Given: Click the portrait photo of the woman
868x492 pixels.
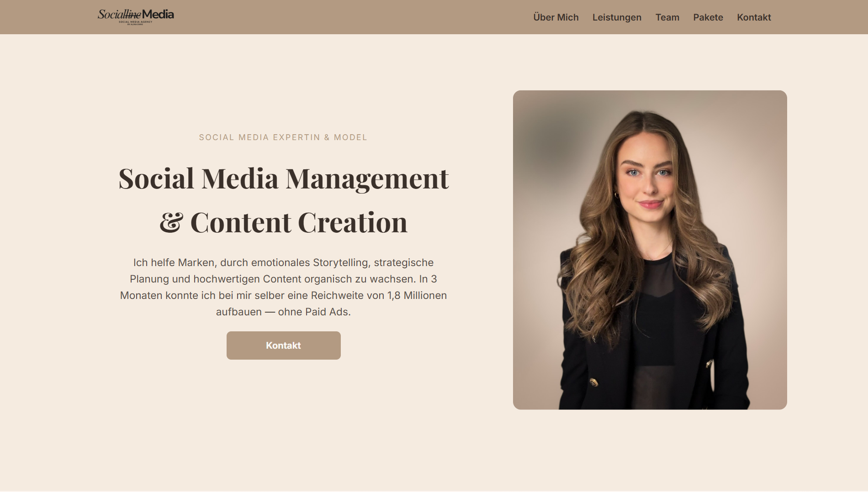Looking at the screenshot, I should tap(649, 205).
